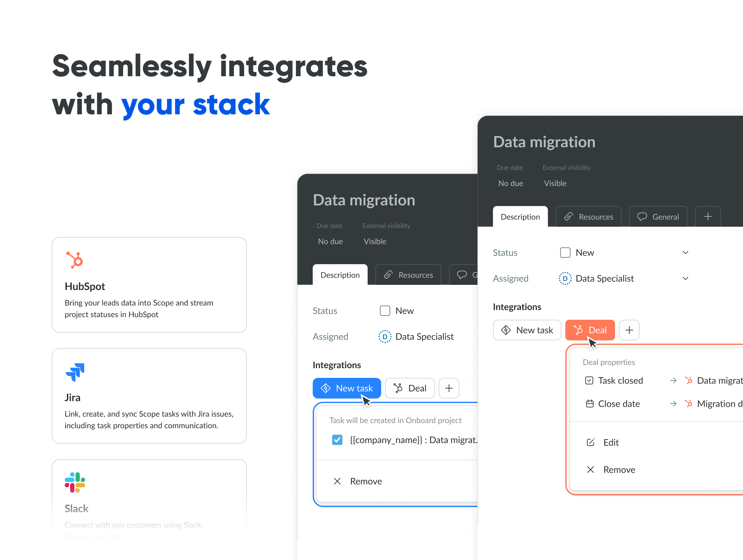Open the orange Deal integration dropdown

[x=590, y=330]
